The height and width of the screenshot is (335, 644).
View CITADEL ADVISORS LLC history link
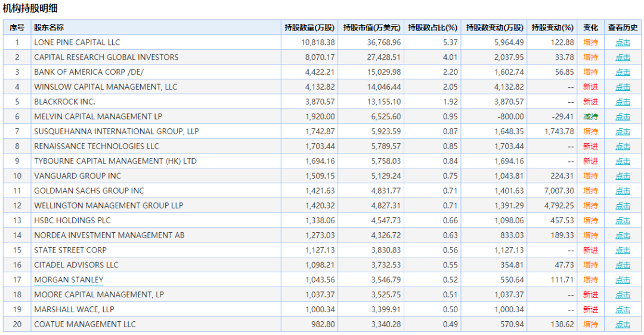pyautogui.click(x=623, y=265)
